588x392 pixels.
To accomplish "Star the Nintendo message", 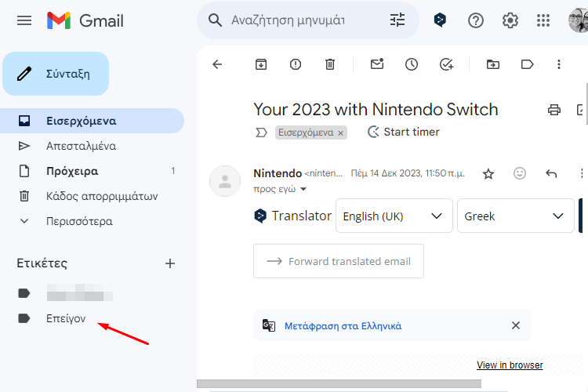I will [488, 174].
